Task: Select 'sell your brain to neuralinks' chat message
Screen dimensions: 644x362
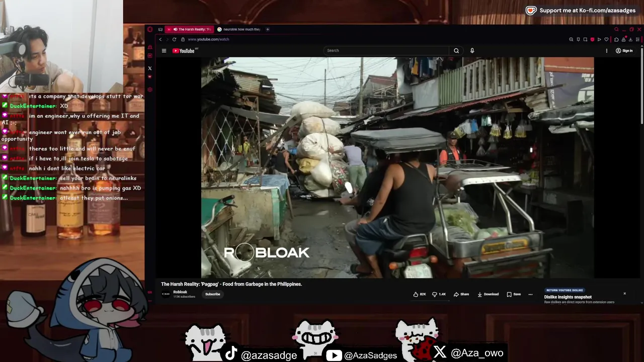Action: tap(98, 178)
